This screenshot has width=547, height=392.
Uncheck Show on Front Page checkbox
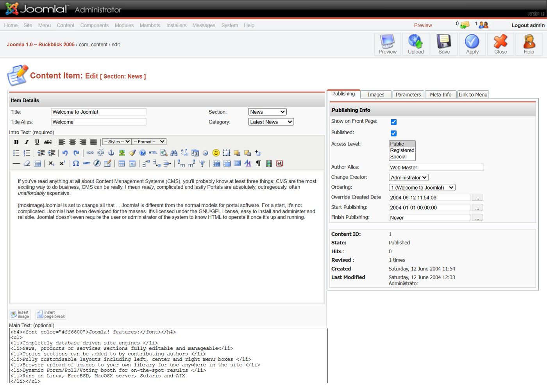(x=393, y=122)
